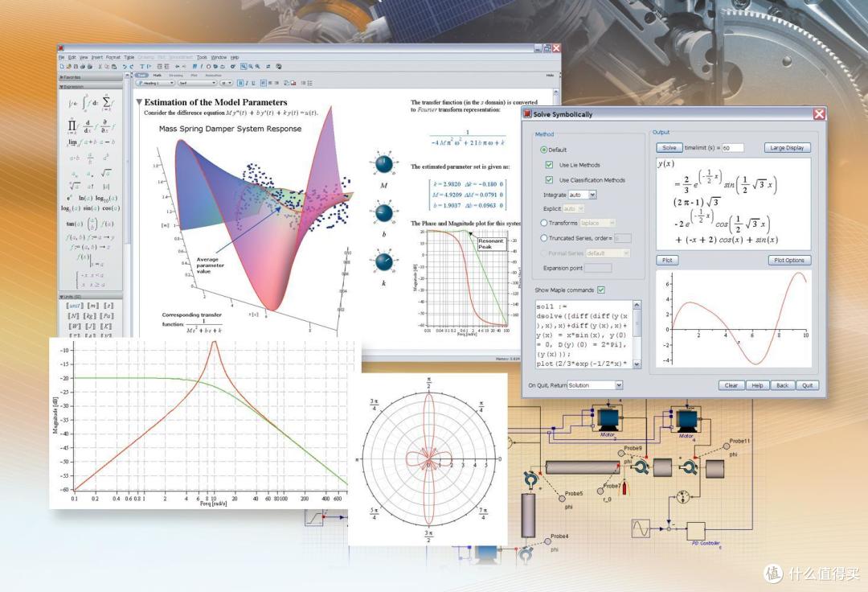This screenshot has width=868, height=592.
Task: Click the M parameter dial knob
Action: pyautogui.click(x=383, y=164)
